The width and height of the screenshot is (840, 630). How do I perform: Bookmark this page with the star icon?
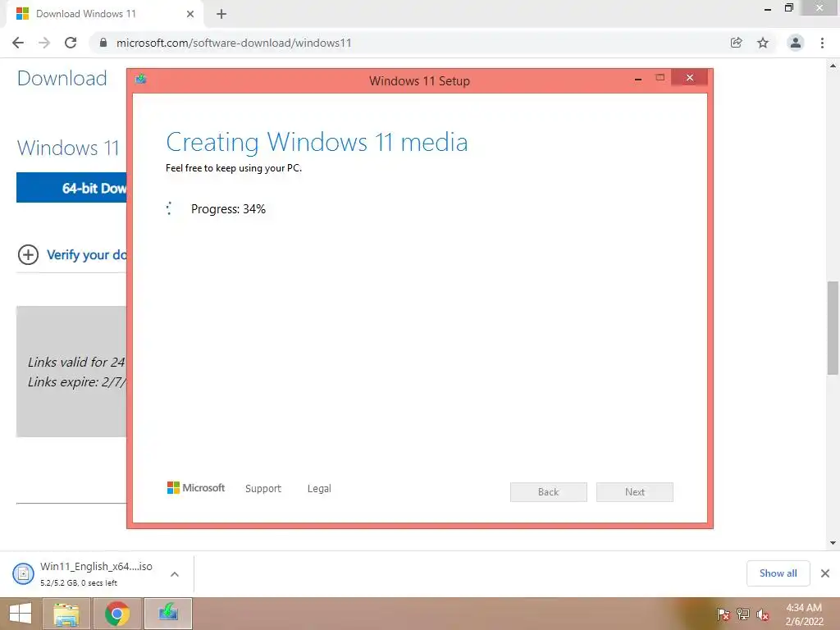point(763,43)
